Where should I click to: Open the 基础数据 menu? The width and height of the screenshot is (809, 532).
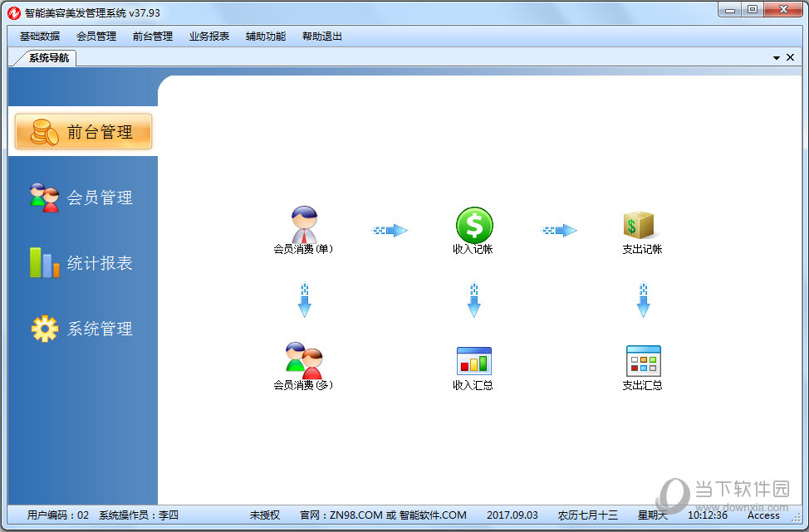click(x=40, y=36)
